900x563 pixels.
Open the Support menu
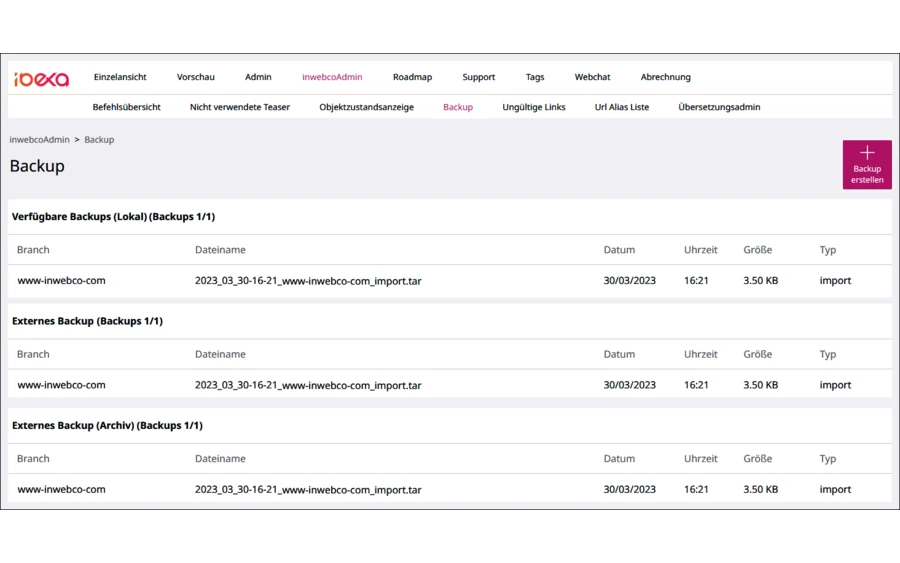[x=478, y=77]
